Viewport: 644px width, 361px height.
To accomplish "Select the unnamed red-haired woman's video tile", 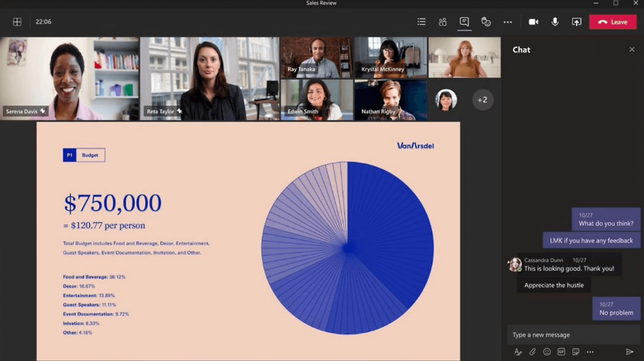I will (465, 57).
